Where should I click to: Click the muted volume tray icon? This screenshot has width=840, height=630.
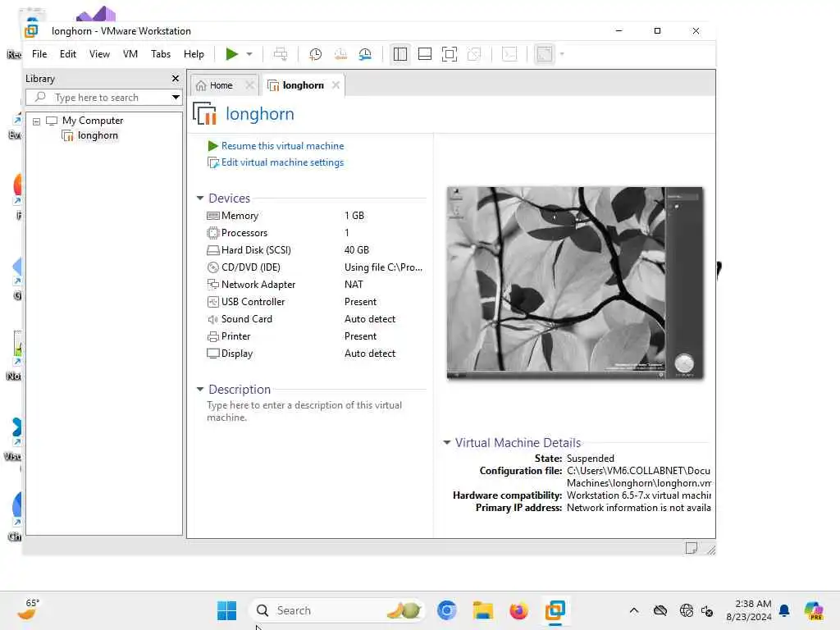pos(707,610)
